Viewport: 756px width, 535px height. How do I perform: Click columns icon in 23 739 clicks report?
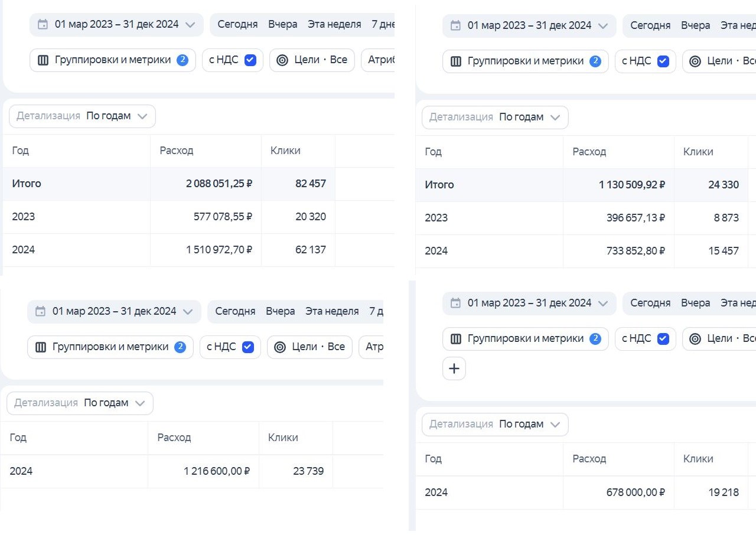(41, 347)
